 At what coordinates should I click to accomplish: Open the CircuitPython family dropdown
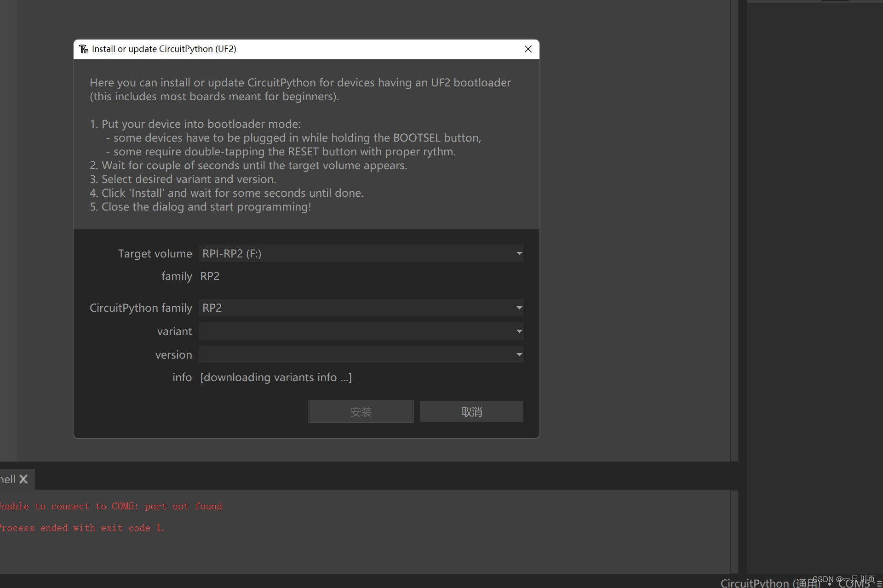pyautogui.click(x=519, y=308)
